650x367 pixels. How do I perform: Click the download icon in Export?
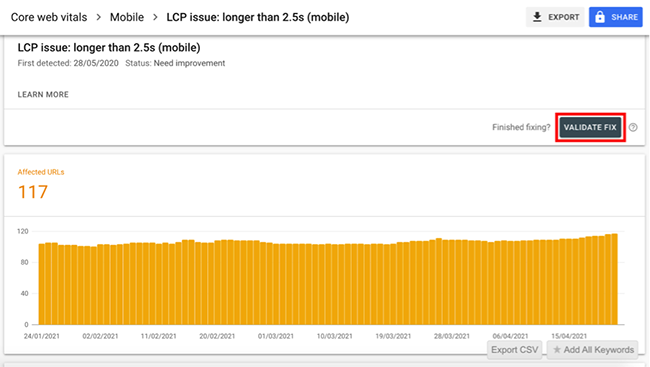537,17
